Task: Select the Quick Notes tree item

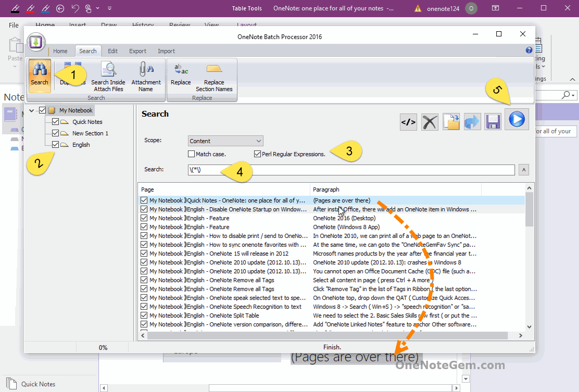Action: 87,122
